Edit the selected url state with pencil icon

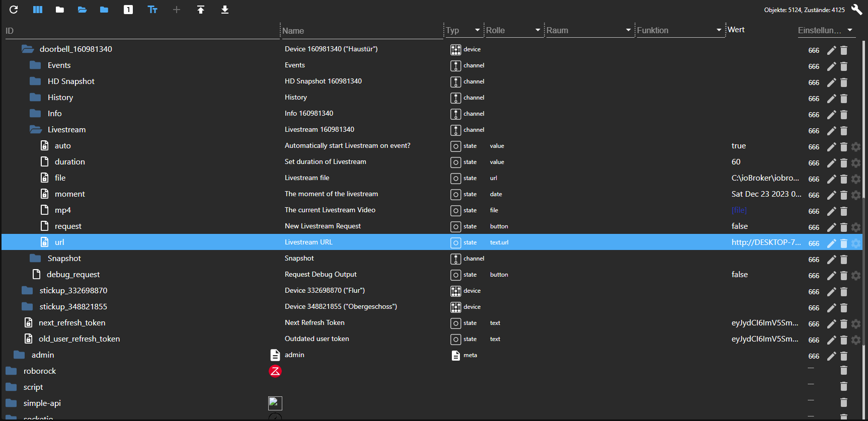click(832, 243)
